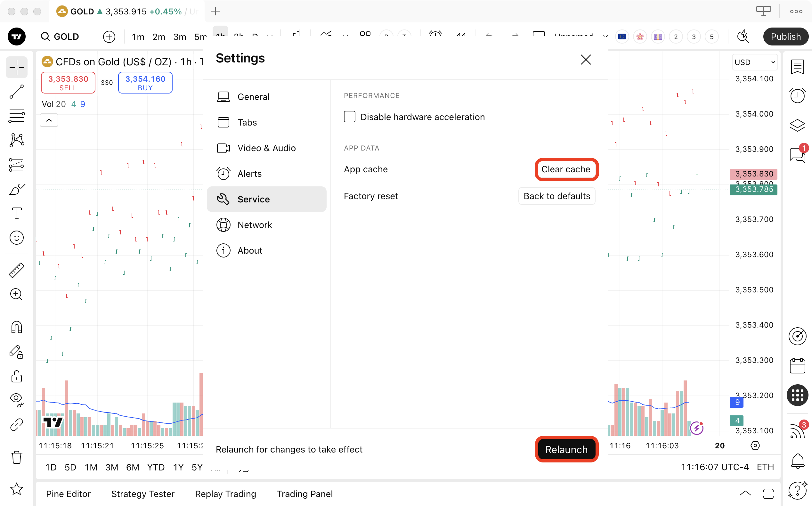The height and width of the screenshot is (506, 812).
Task: Open the emoji icons tool
Action: pos(16,238)
